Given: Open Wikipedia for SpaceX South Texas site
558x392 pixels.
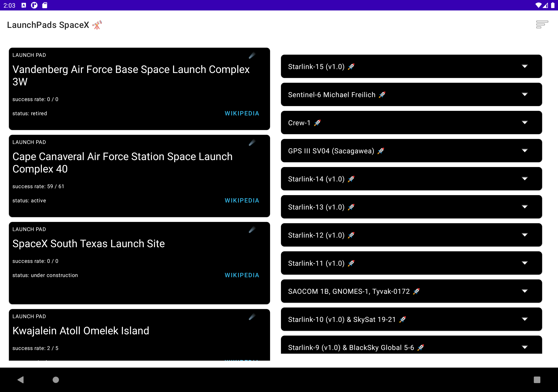Looking at the screenshot, I should coord(242,275).
